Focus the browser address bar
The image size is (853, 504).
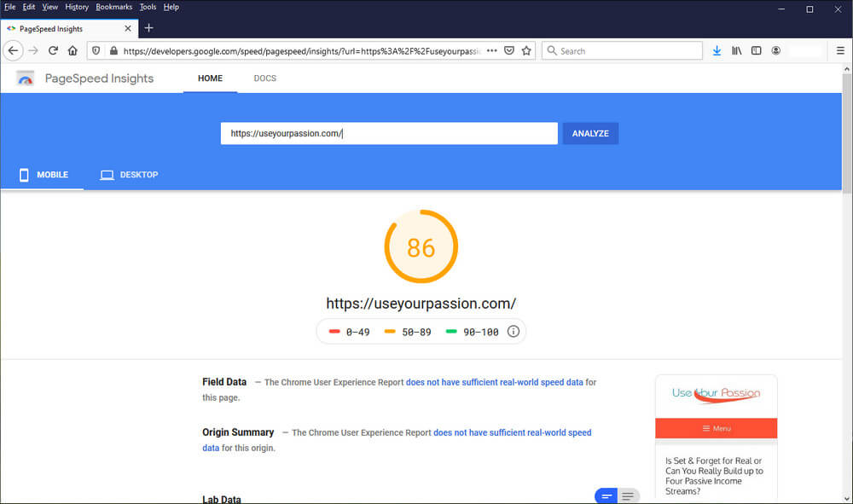(301, 50)
